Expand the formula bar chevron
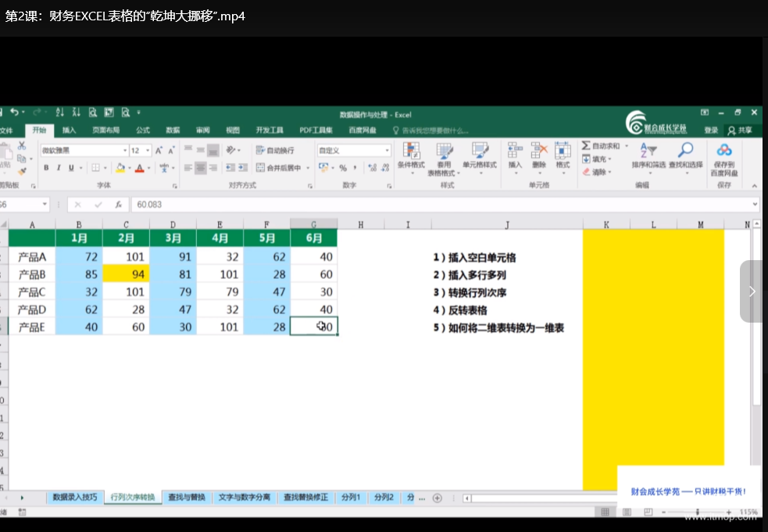 [x=755, y=204]
